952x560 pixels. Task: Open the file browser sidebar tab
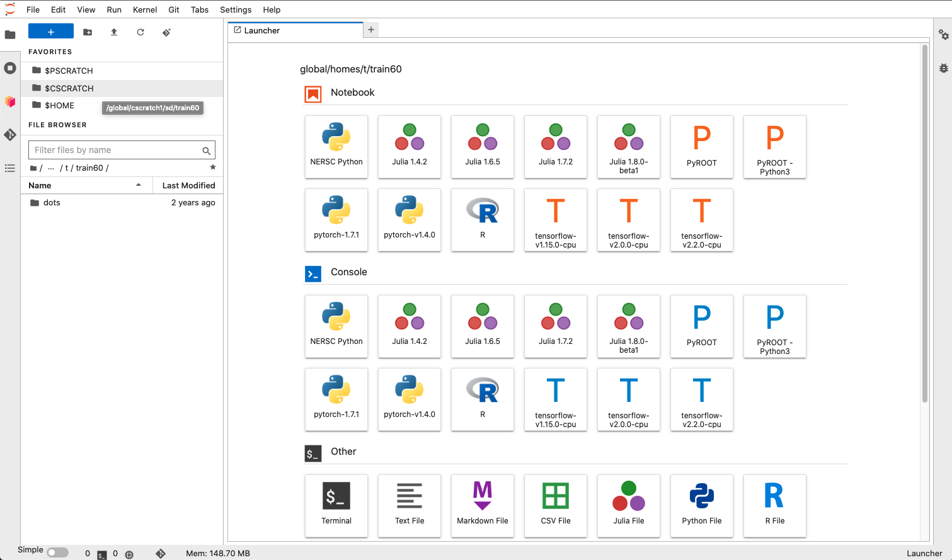[10, 35]
